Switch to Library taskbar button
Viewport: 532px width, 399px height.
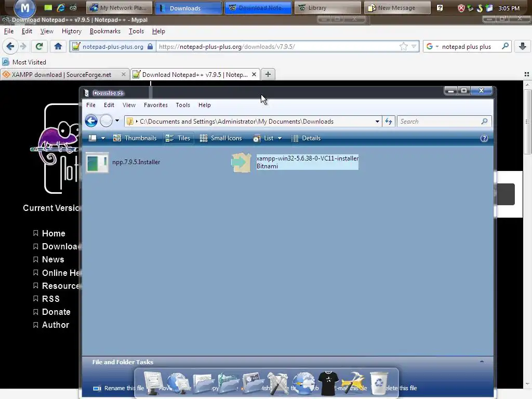pyautogui.click(x=327, y=7)
